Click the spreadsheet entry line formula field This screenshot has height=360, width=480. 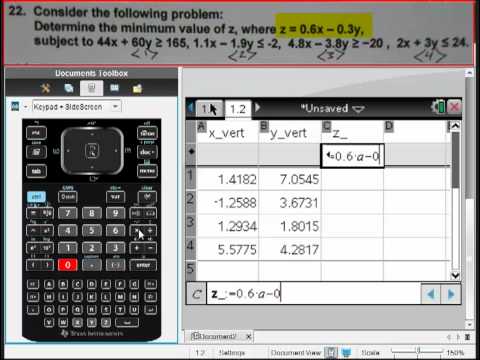click(x=313, y=294)
